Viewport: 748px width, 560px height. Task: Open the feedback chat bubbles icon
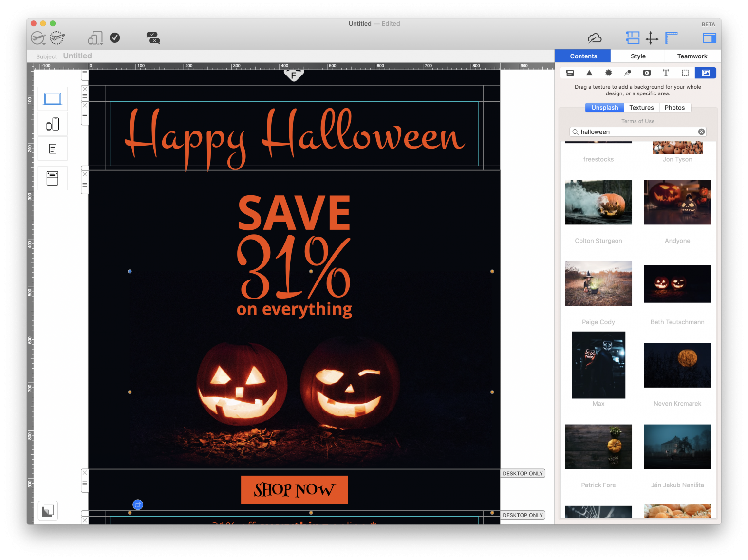[x=152, y=37]
